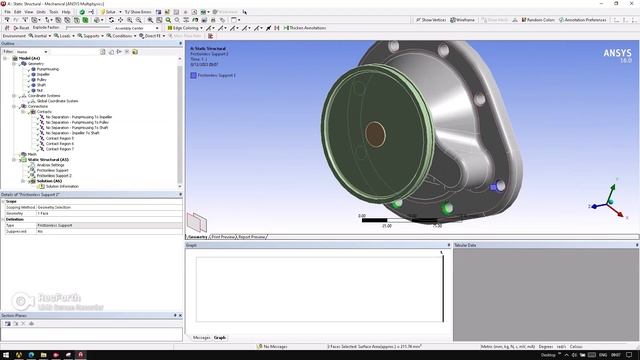Image resolution: width=640 pixels, height=360 pixels.
Task: Open the Conditions dropdown menu
Action: [121, 36]
